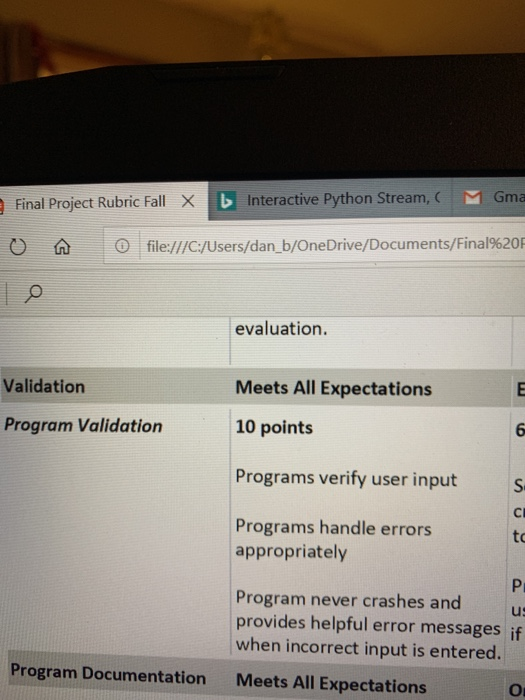
Task: Switch to the Interactive Python Stream tab
Action: click(x=330, y=199)
